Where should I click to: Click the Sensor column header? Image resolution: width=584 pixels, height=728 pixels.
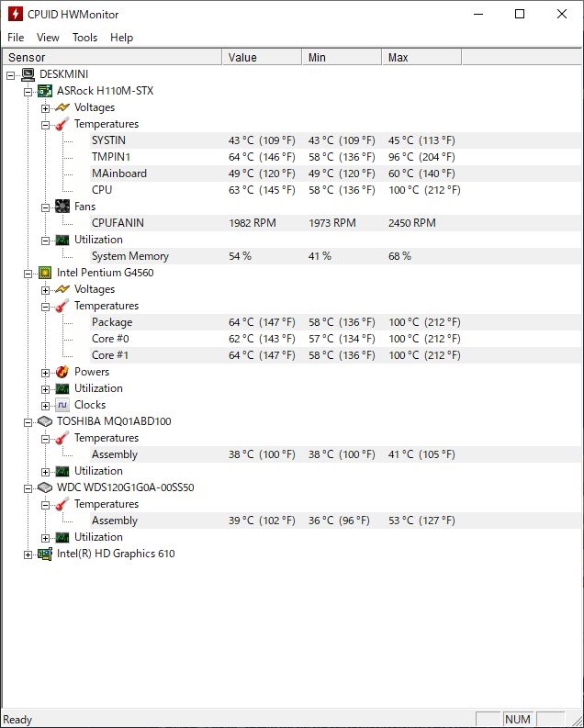tap(112, 58)
